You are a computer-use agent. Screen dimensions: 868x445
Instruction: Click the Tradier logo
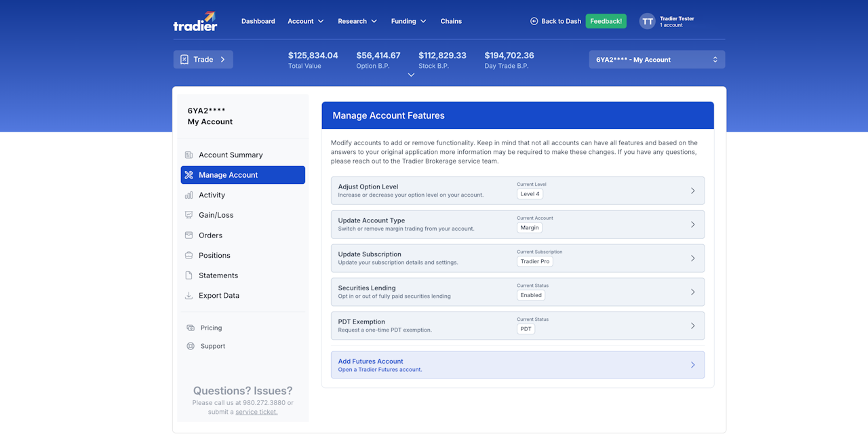point(195,21)
